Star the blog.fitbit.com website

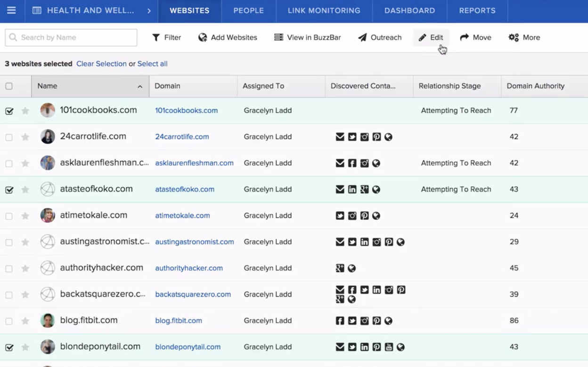25,321
